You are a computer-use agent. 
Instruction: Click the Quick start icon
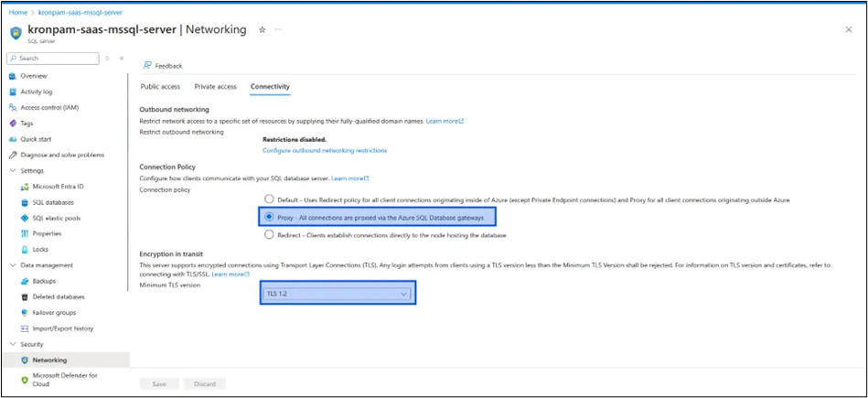[13, 139]
